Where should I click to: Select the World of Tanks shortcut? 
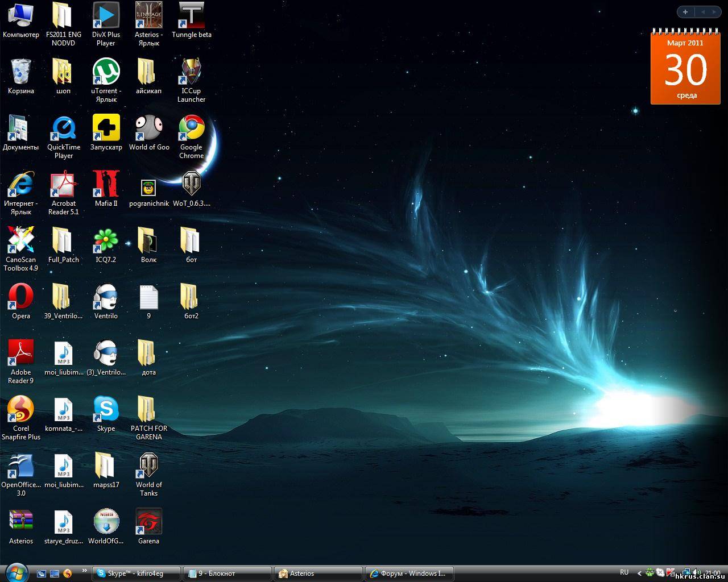pos(149,466)
